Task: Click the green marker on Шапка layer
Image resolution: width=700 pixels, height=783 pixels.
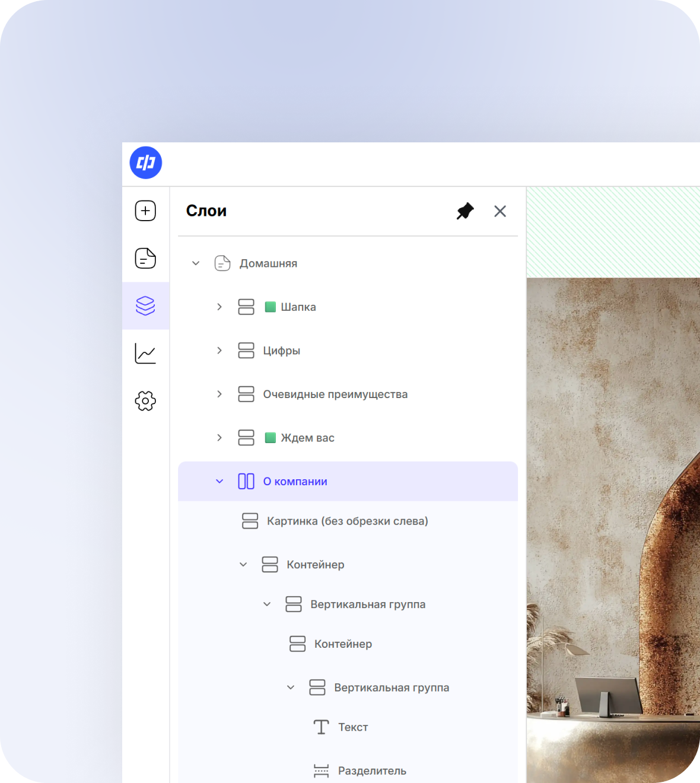Action: [270, 307]
